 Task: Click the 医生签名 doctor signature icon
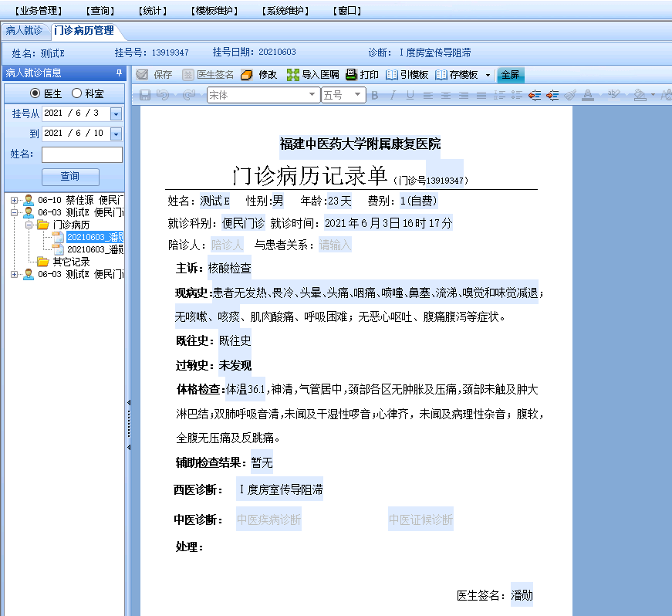click(x=187, y=75)
